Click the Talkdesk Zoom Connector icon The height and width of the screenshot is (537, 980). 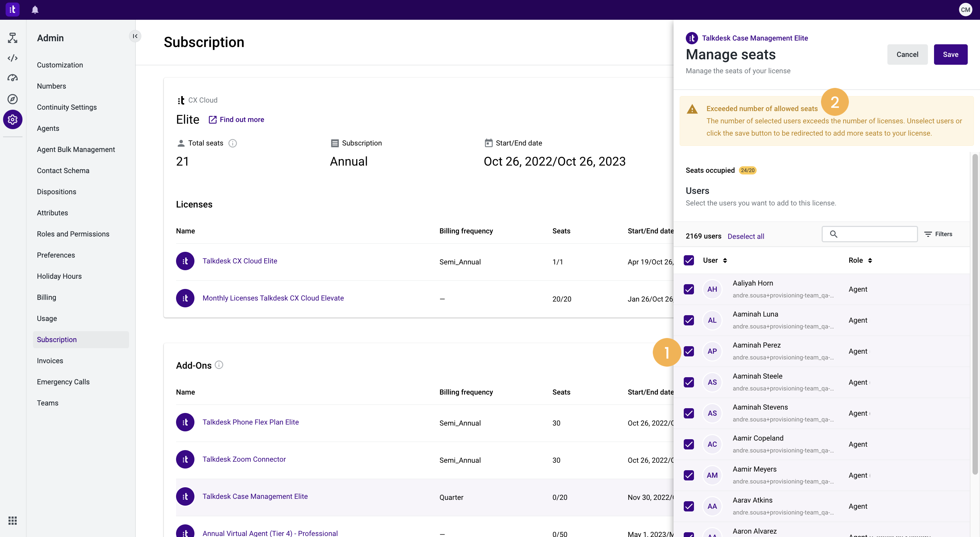click(x=185, y=459)
